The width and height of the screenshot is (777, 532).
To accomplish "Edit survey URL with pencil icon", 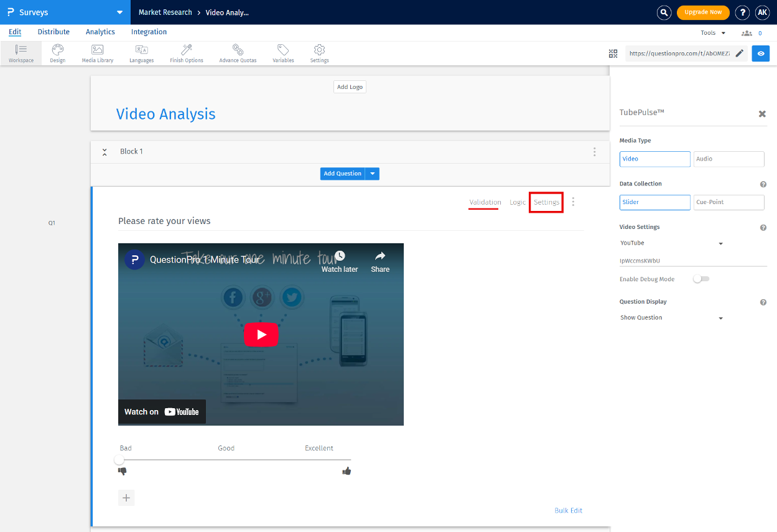I will [x=739, y=54].
